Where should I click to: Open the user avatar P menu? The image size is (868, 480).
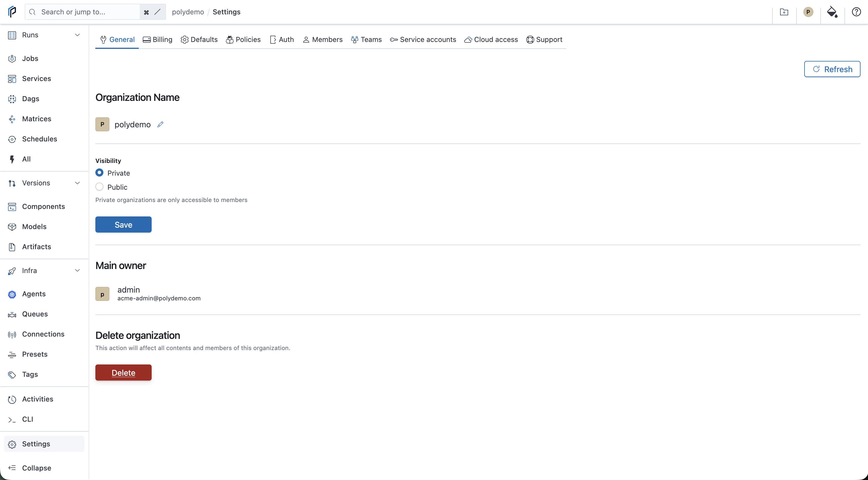click(x=808, y=12)
